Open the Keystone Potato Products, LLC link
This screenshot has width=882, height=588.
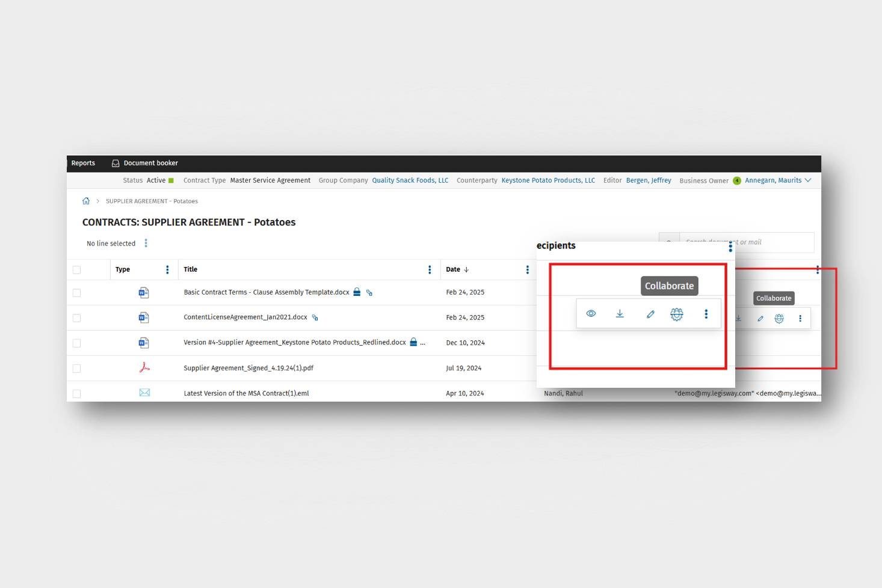547,180
